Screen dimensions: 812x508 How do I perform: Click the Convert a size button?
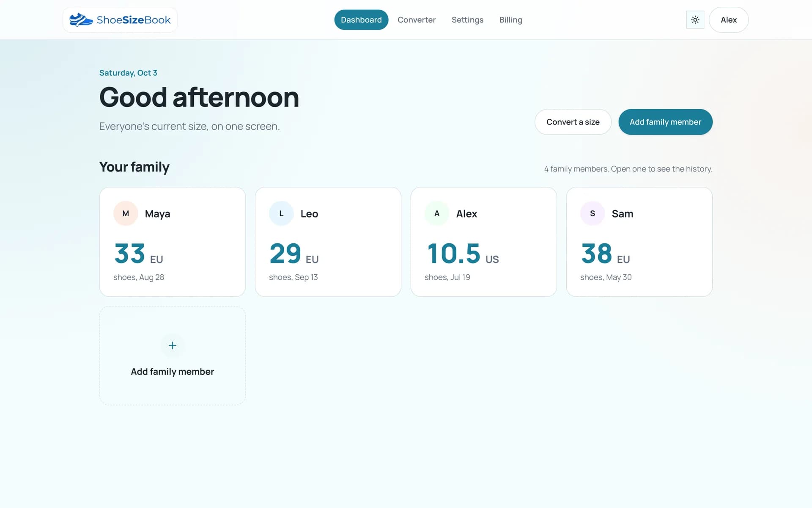pyautogui.click(x=573, y=122)
